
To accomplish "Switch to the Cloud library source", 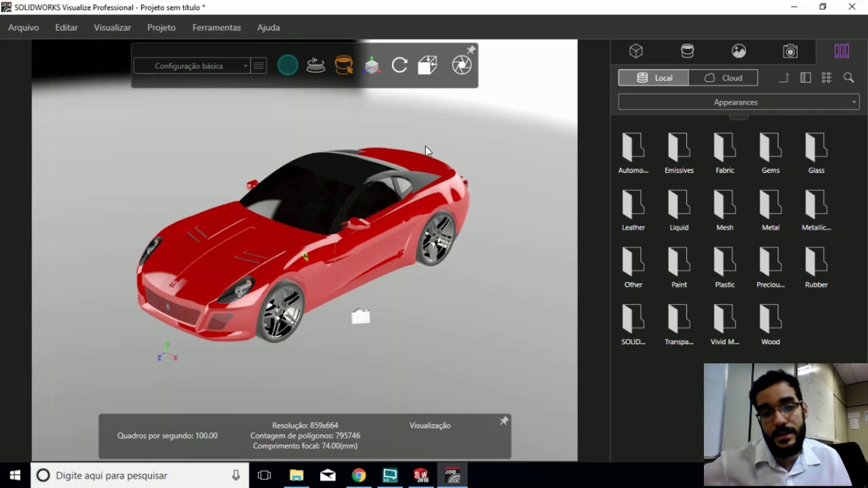I will 723,78.
